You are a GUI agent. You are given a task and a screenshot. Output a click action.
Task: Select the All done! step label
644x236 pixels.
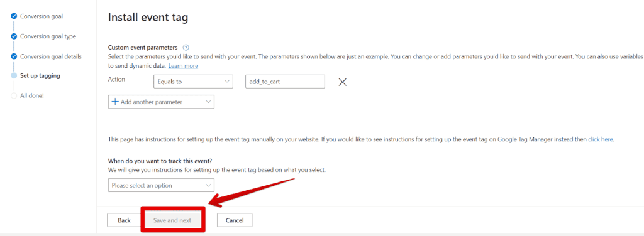click(x=32, y=95)
